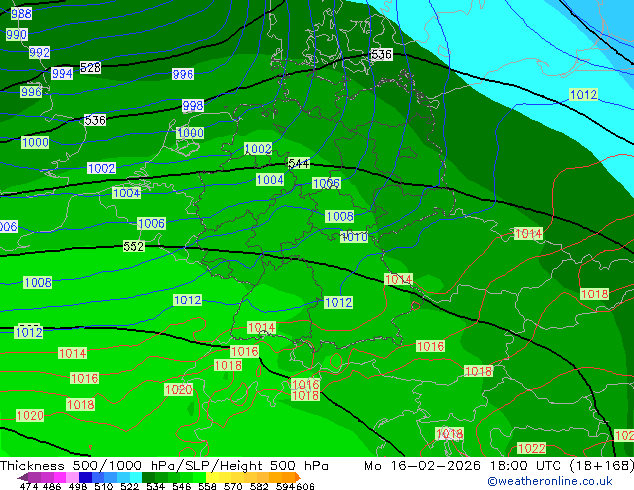
Task: Click the 994 isobar label
Action: [62, 74]
